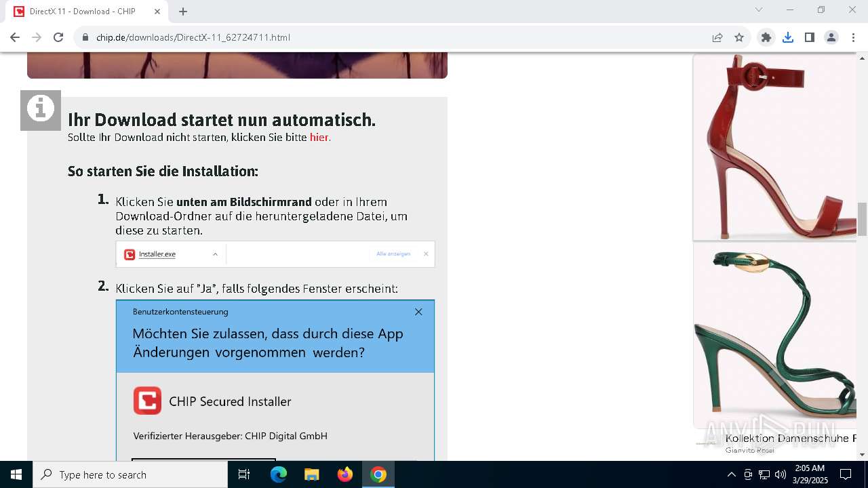Launch Firefox from taskbar

pos(344,474)
